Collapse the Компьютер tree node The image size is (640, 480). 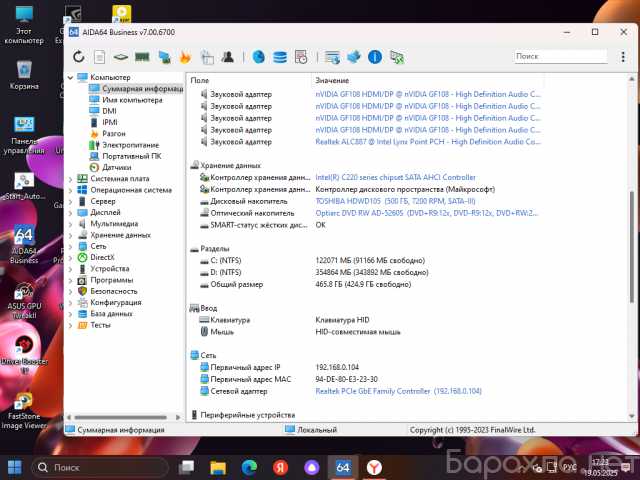click(70, 77)
